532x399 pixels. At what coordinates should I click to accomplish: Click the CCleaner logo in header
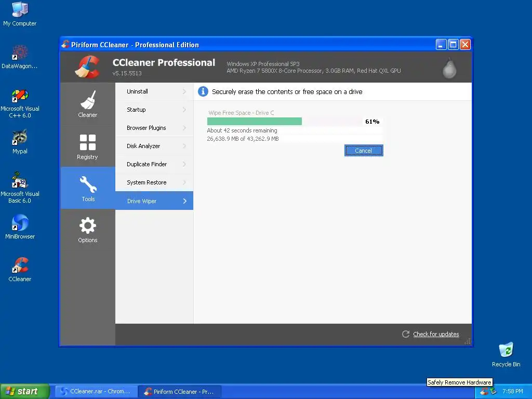point(87,66)
